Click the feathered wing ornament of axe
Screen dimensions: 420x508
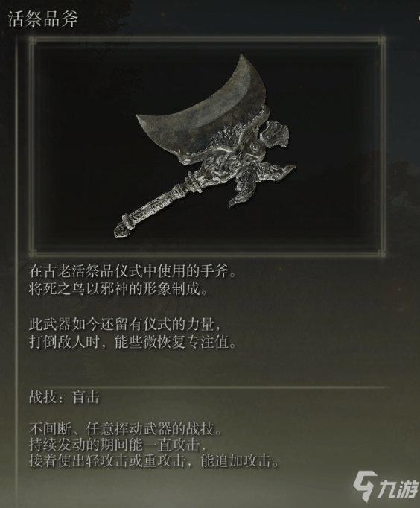pos(262,182)
